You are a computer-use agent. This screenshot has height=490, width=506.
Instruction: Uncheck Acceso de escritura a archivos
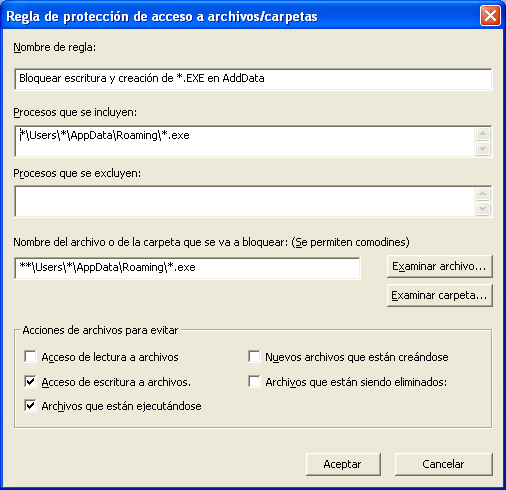30,381
